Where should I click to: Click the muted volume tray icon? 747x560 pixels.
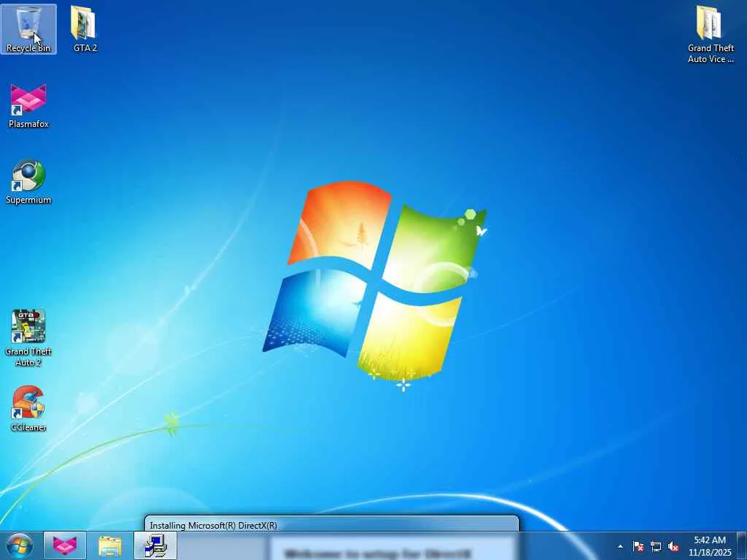pos(673,547)
